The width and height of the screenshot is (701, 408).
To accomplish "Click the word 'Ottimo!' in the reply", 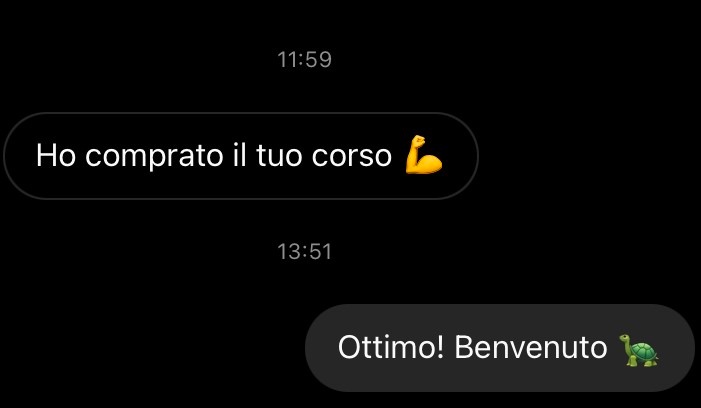I will point(391,347).
